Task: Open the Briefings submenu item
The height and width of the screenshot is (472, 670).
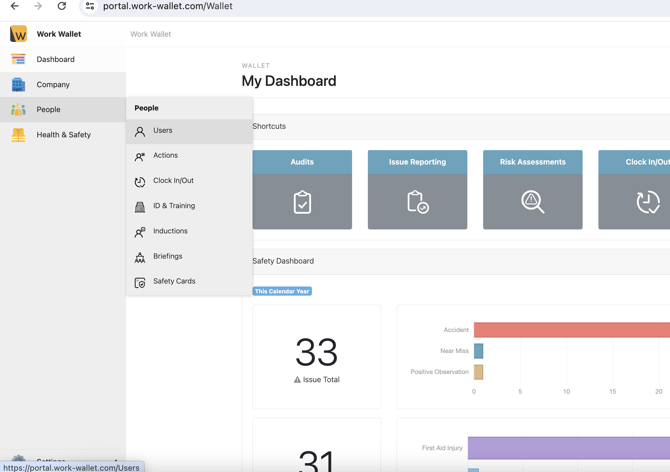Action: 167,256
